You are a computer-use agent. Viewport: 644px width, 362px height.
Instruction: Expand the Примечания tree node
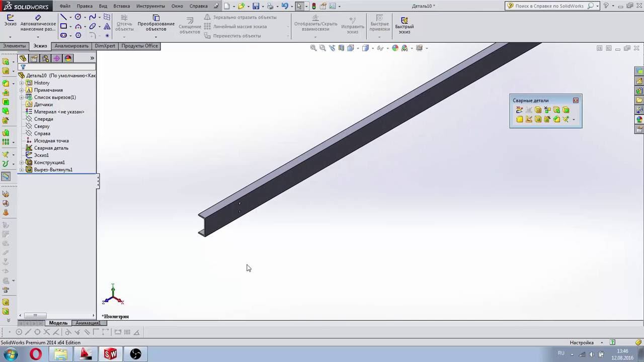tap(22, 90)
